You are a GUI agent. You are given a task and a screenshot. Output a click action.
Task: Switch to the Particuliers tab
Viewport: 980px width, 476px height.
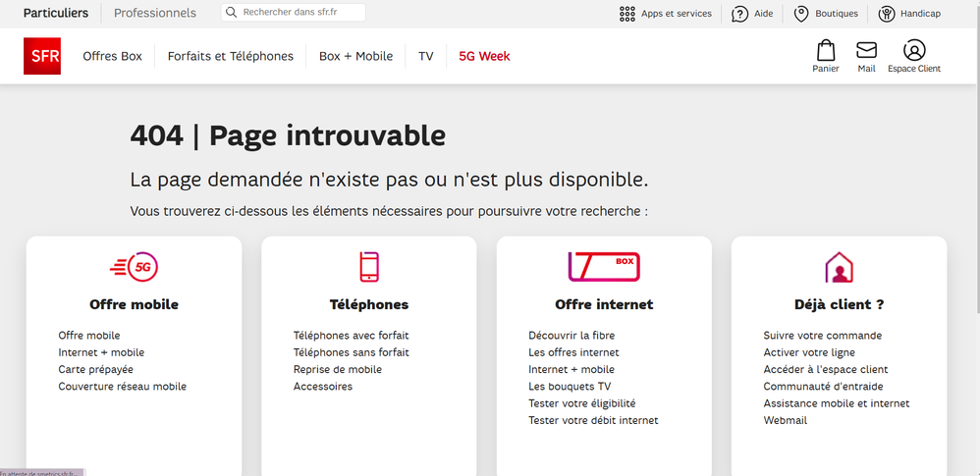point(56,13)
